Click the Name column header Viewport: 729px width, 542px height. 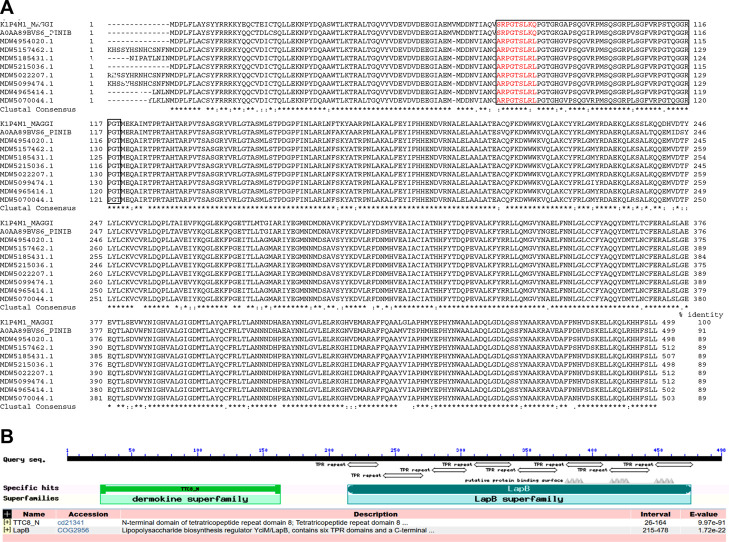coord(34,514)
